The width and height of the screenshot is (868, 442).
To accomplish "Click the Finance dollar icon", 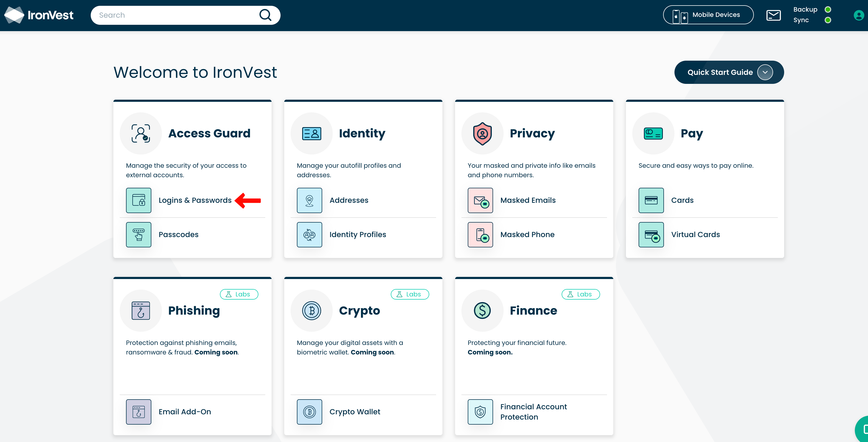I will [x=483, y=310].
